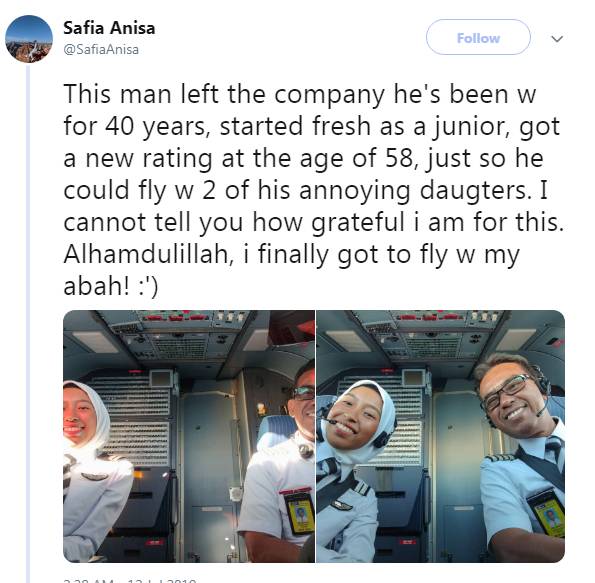This screenshot has width=595, height=583.
Task: Click the yellow ID badge in left photo
Action: tap(300, 513)
